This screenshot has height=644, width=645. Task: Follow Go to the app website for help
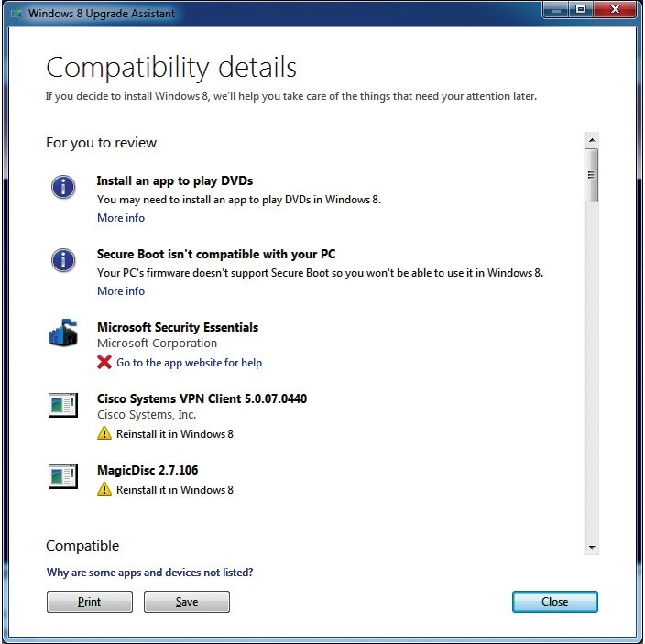(190, 363)
